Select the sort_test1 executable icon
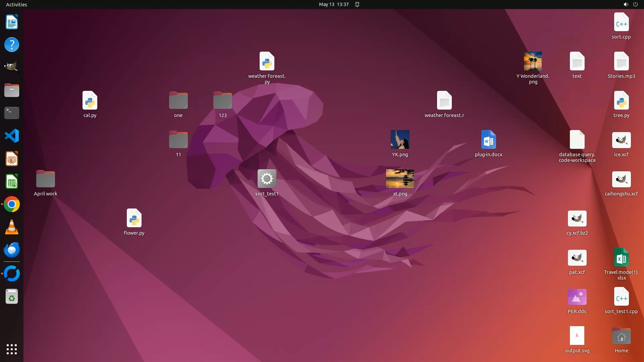Viewport: 644px width, 362px height. coord(267,179)
